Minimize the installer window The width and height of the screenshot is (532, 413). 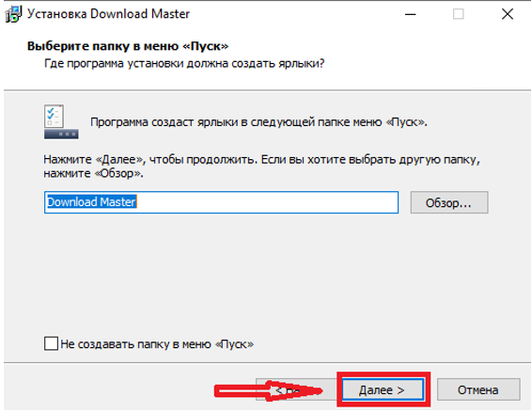(x=410, y=14)
